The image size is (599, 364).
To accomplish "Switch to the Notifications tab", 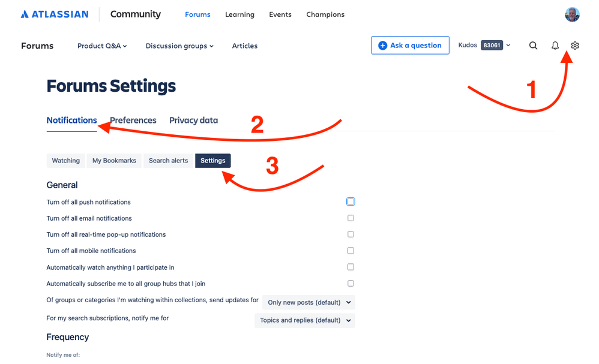I will (x=71, y=120).
